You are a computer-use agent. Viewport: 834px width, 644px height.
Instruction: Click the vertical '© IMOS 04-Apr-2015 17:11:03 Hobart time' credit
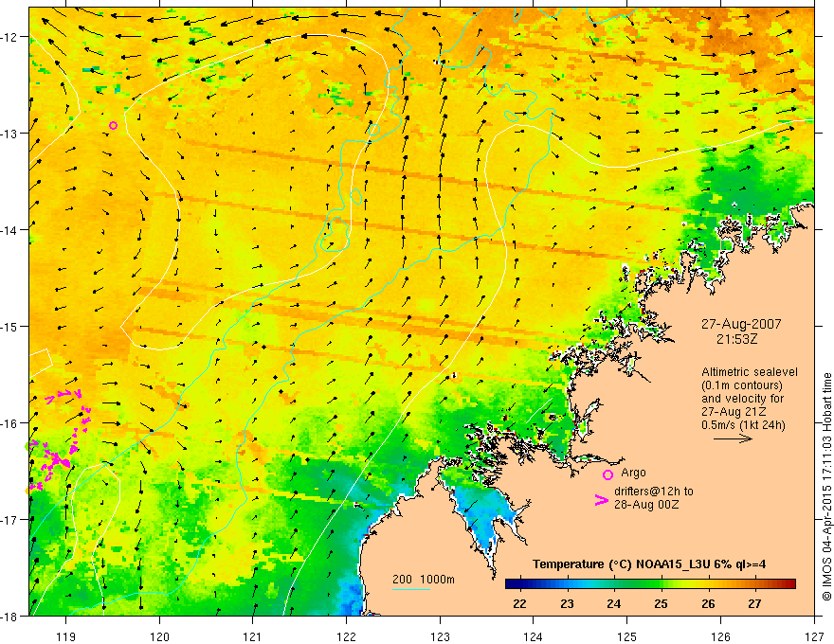[x=826, y=487]
